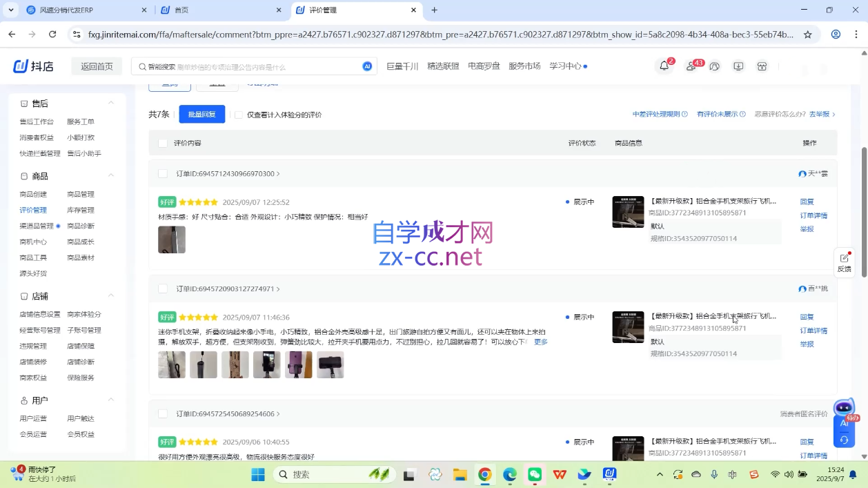Image resolution: width=868 pixels, height=488 pixels.
Task: Click the 抖店 logo
Action: point(33,66)
